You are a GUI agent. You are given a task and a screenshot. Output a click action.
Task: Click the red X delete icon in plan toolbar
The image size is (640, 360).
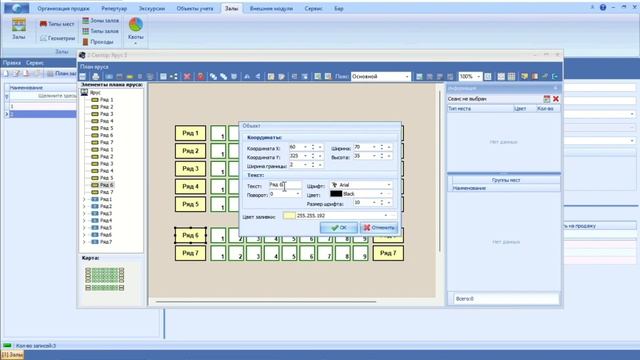(x=187, y=76)
